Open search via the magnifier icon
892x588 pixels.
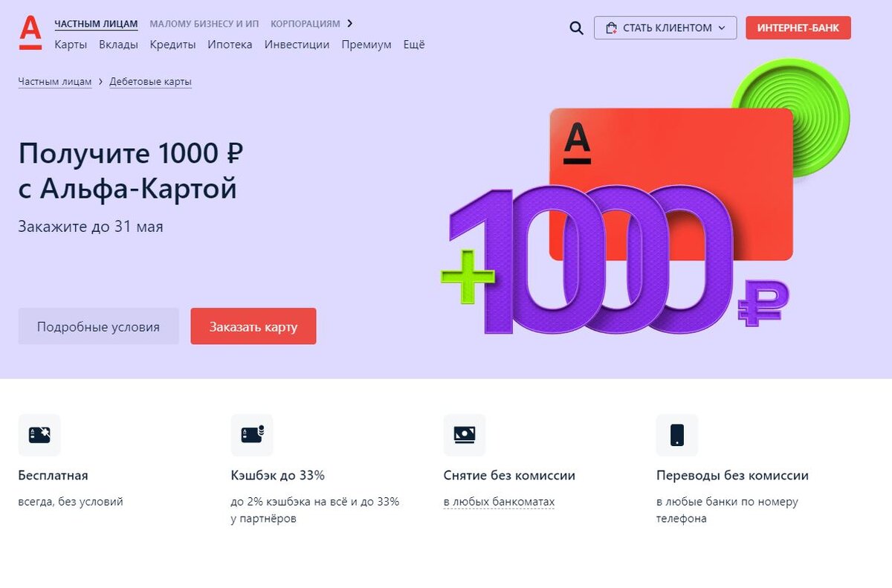coord(576,28)
